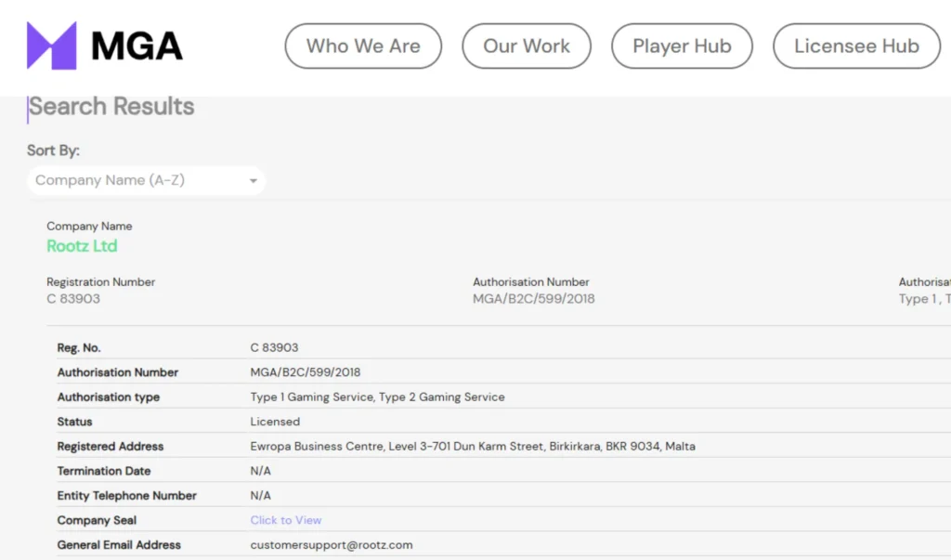
Task: Select the Licensed status value
Action: pos(274,422)
